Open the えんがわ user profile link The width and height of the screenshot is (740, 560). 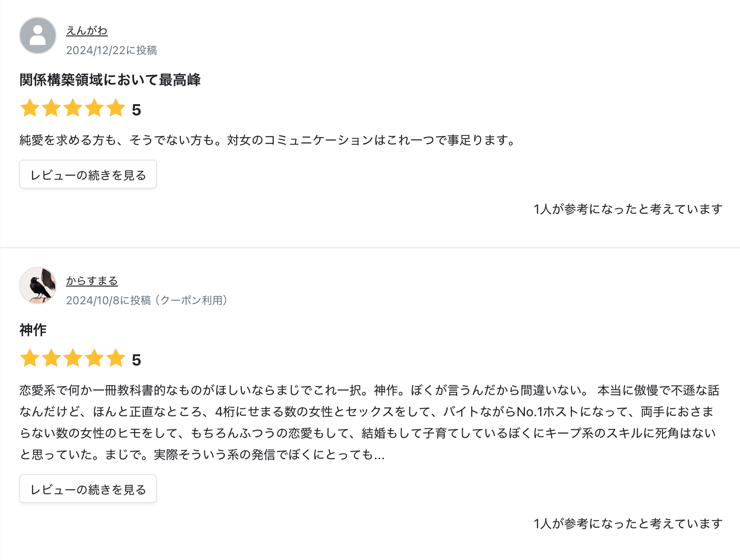tap(87, 31)
